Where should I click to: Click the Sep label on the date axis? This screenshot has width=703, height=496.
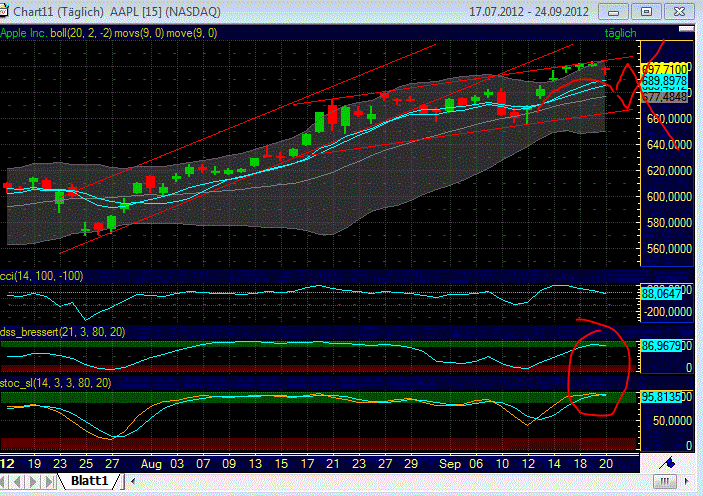tap(450, 464)
